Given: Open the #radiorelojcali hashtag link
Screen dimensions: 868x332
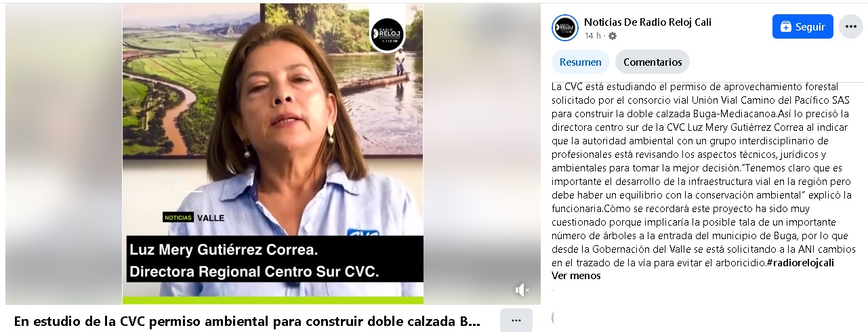Looking at the screenshot, I should [800, 263].
